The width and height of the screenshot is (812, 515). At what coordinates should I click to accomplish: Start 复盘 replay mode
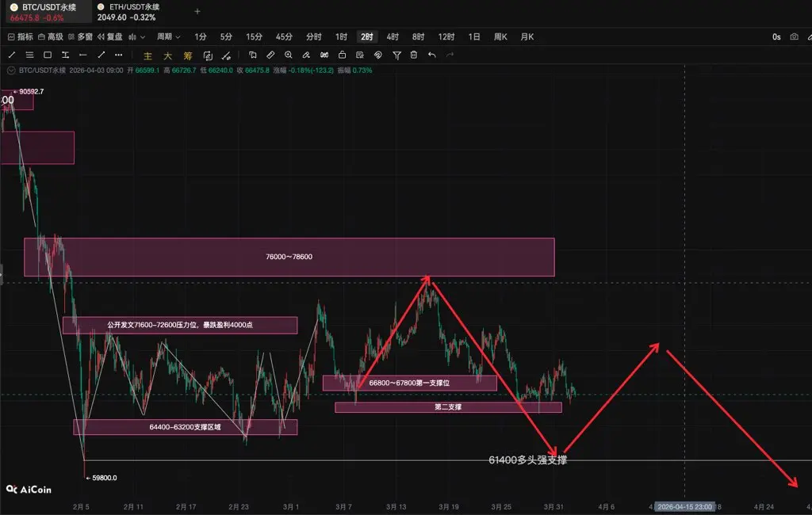point(109,36)
